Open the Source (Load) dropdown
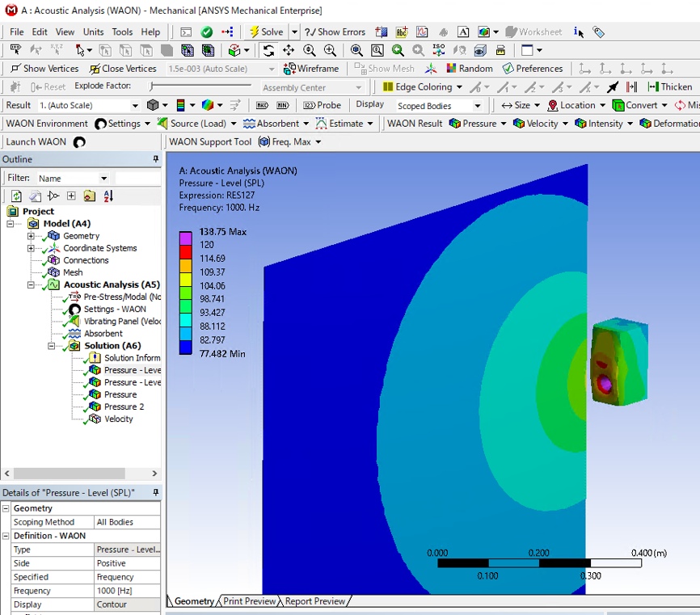This screenshot has width=700, height=615. coord(234,124)
